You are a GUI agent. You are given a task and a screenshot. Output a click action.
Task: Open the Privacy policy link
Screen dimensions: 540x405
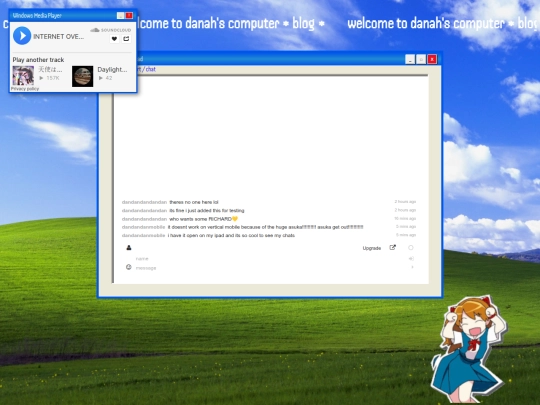[x=25, y=89]
